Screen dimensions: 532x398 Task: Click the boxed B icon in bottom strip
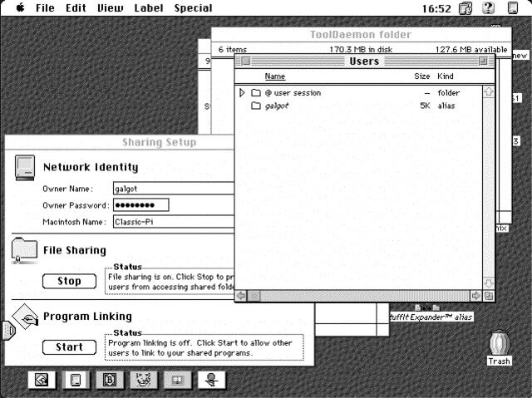pyautogui.click(x=109, y=380)
